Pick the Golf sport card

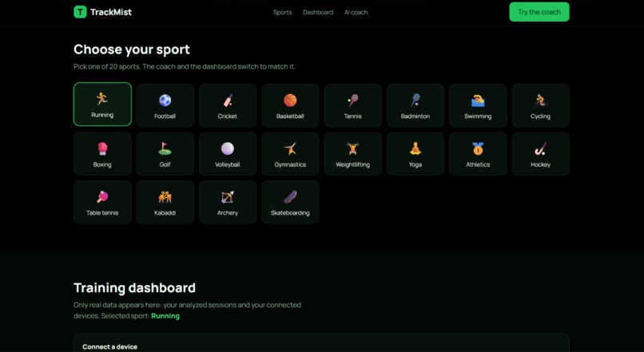click(165, 154)
